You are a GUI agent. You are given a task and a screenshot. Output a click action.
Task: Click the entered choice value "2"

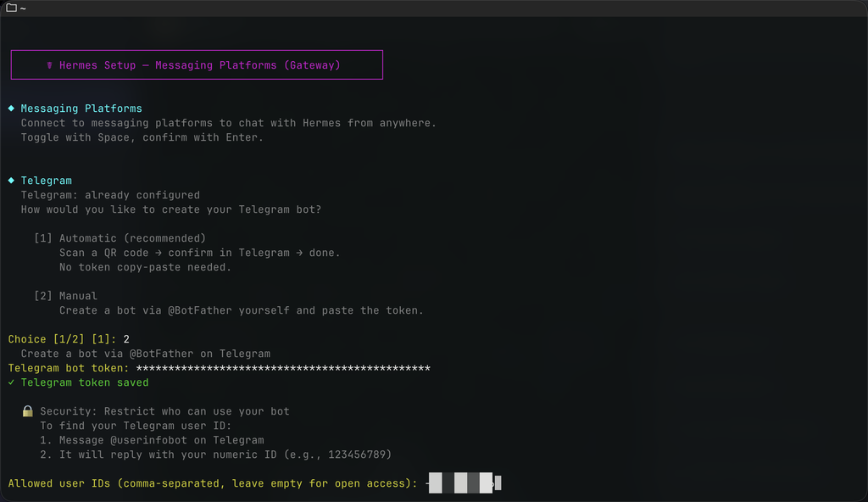(x=126, y=339)
